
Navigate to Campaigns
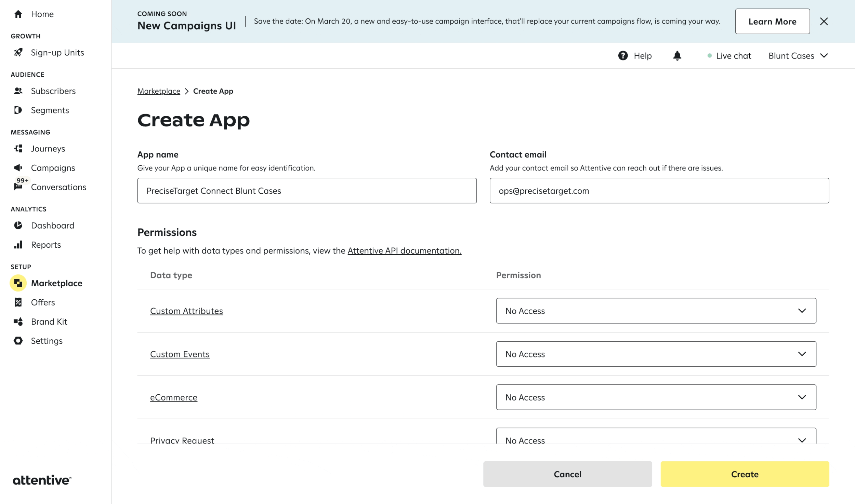[x=53, y=168]
